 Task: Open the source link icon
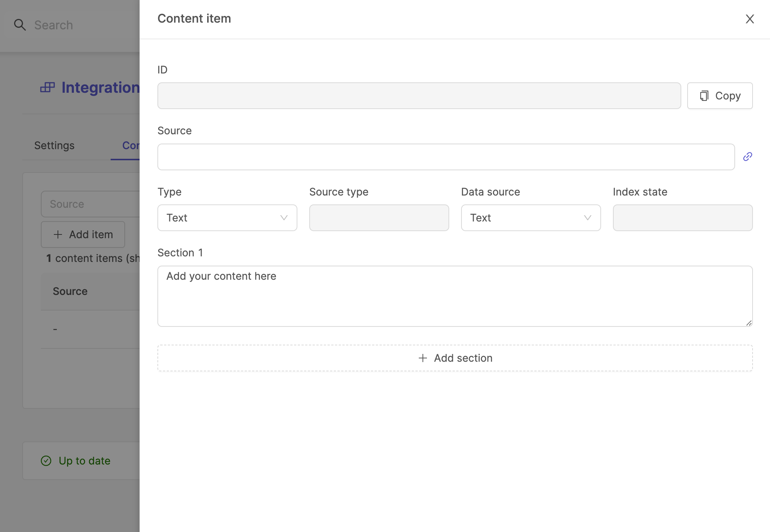click(747, 157)
